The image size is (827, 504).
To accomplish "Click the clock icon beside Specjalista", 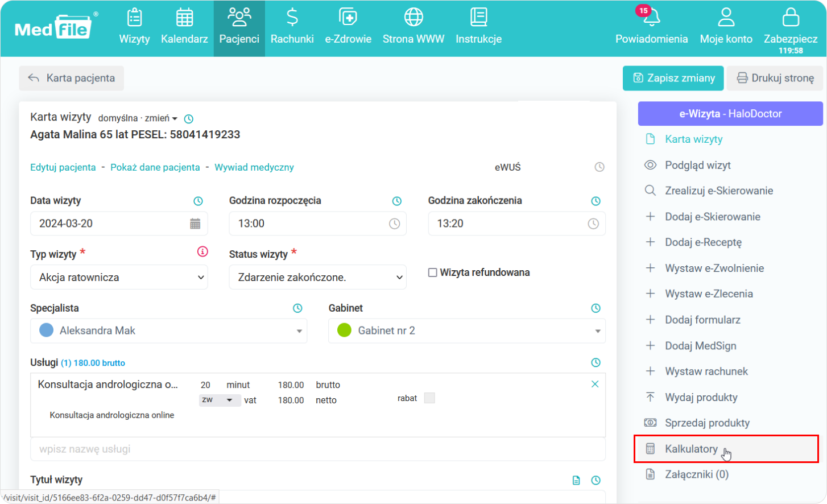I will pyautogui.click(x=297, y=308).
